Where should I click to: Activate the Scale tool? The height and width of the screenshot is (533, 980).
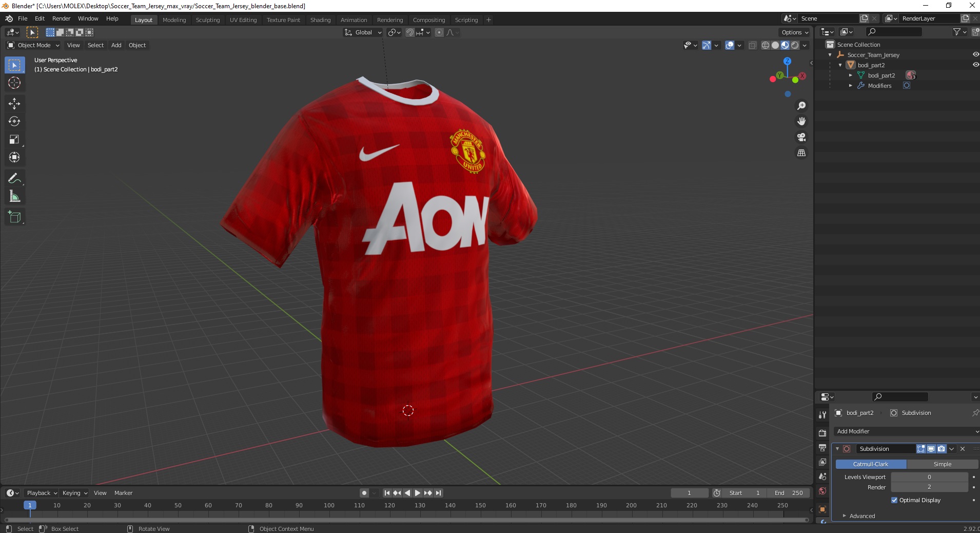14,140
